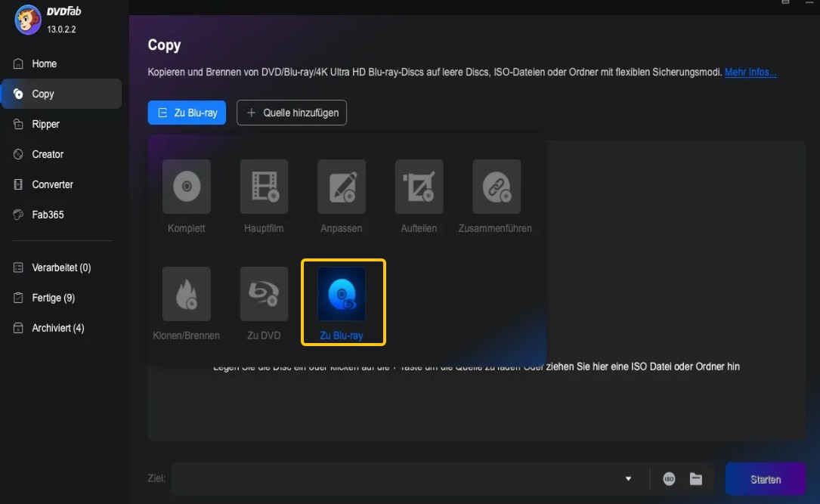Select the Zu Blu-ray copy mode icon
The image size is (820, 504).
[x=342, y=294]
